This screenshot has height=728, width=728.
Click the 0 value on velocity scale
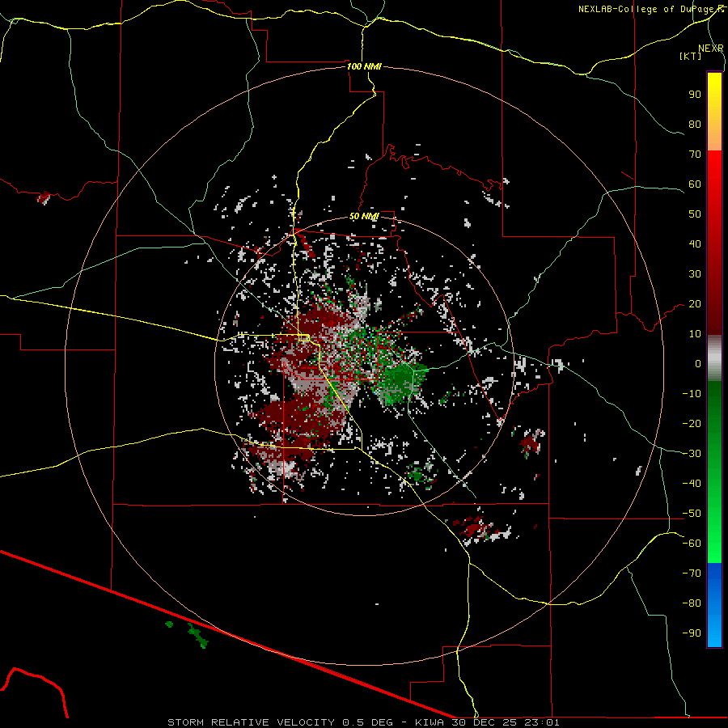coord(698,364)
